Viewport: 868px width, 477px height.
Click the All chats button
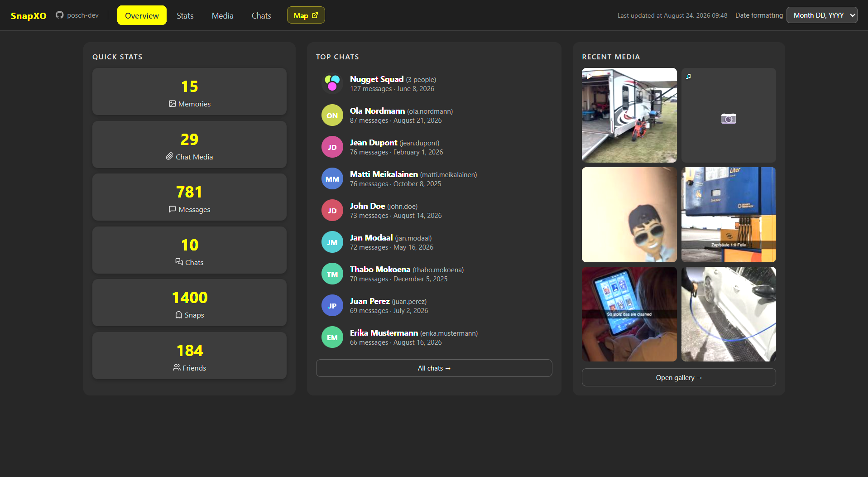(434, 368)
